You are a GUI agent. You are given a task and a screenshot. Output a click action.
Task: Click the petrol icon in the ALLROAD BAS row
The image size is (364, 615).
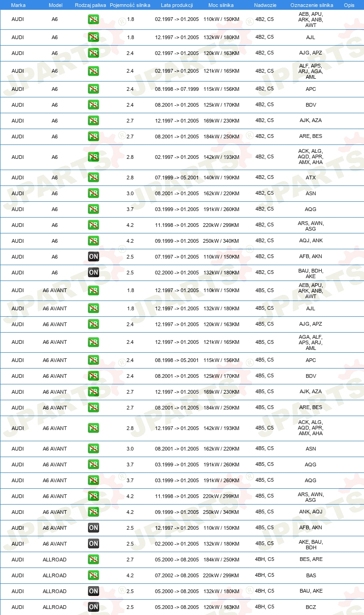94,575
